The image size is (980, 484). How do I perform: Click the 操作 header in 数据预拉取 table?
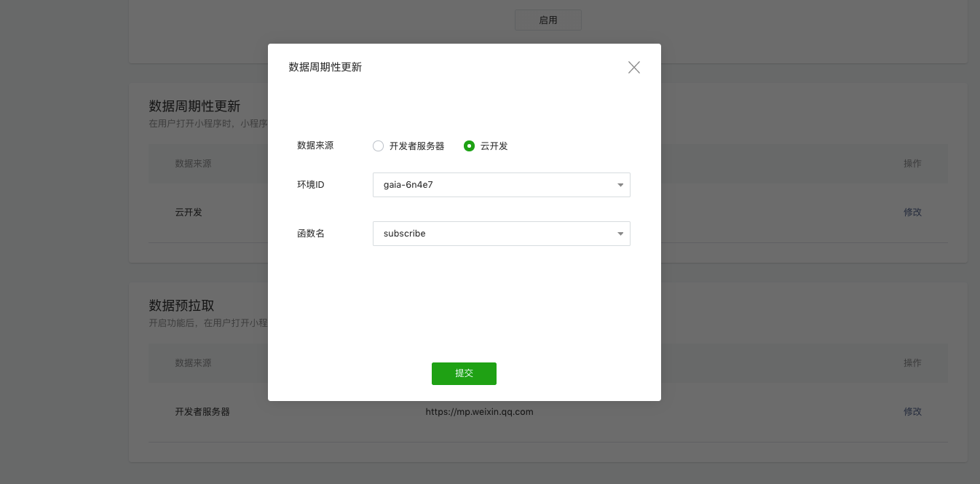click(x=912, y=363)
